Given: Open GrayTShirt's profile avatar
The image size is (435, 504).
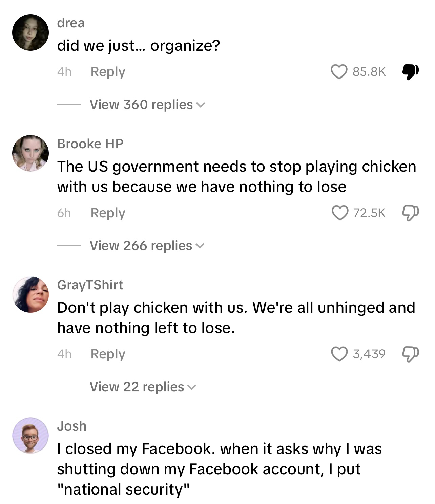Looking at the screenshot, I should click(x=30, y=294).
